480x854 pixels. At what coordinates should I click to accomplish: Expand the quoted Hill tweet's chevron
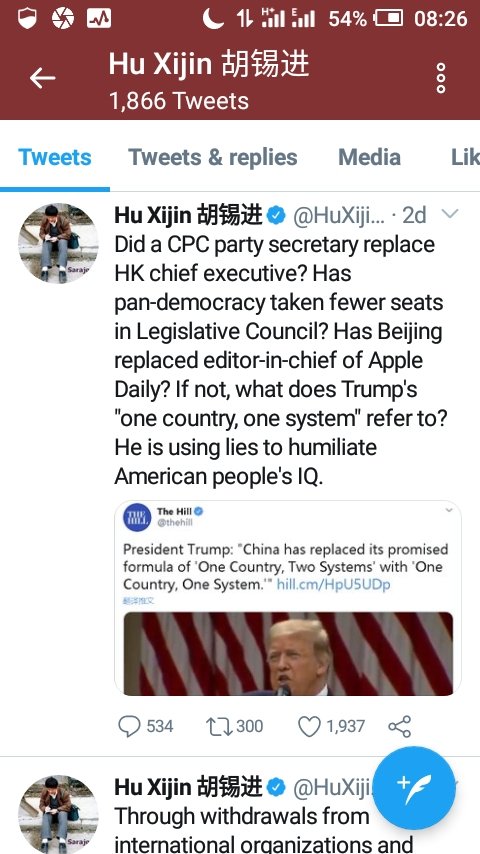(x=449, y=511)
